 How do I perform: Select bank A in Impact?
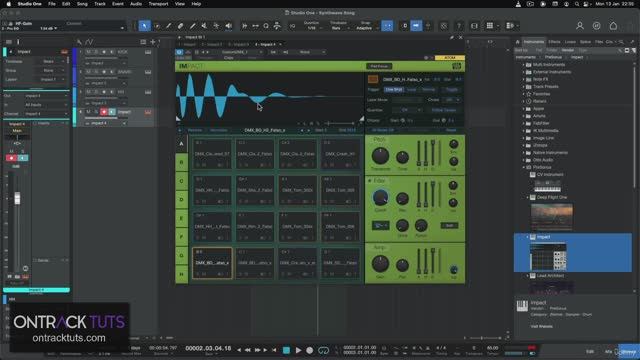click(181, 144)
